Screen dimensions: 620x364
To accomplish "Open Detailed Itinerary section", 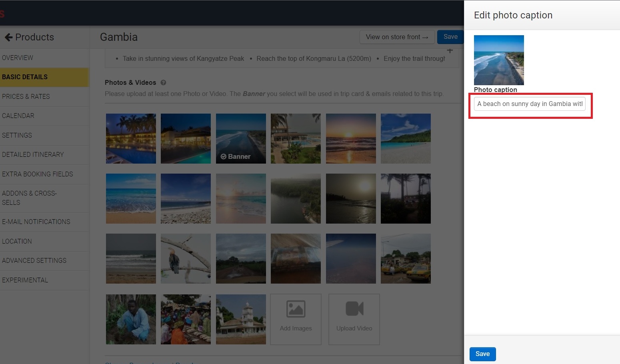I will pos(33,154).
